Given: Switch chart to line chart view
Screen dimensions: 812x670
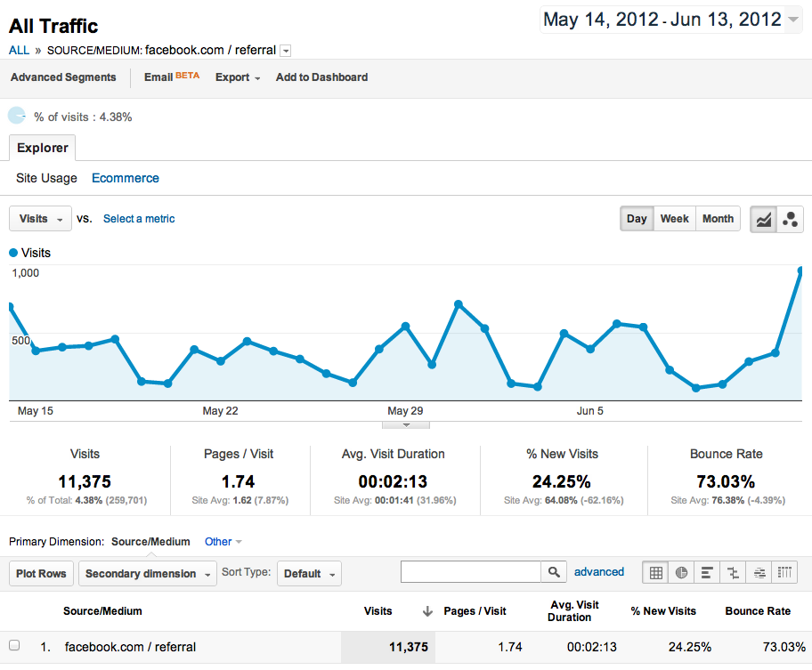Looking at the screenshot, I should [x=763, y=219].
